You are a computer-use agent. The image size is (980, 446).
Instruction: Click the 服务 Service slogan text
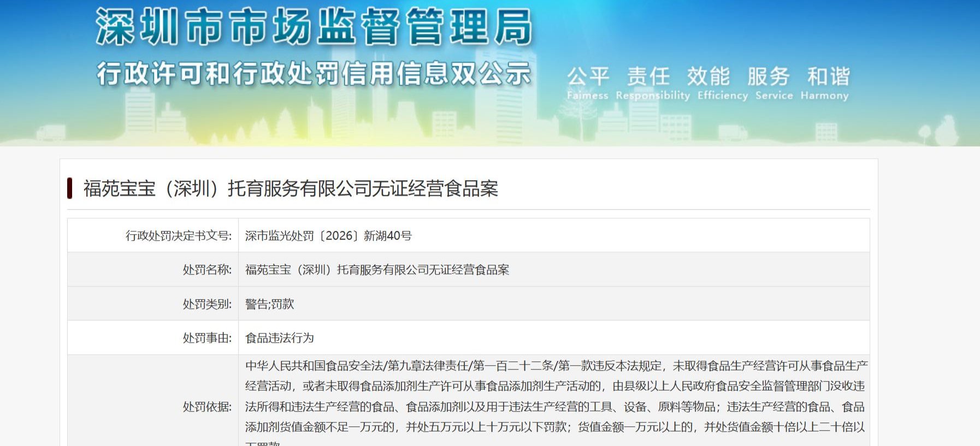774,83
